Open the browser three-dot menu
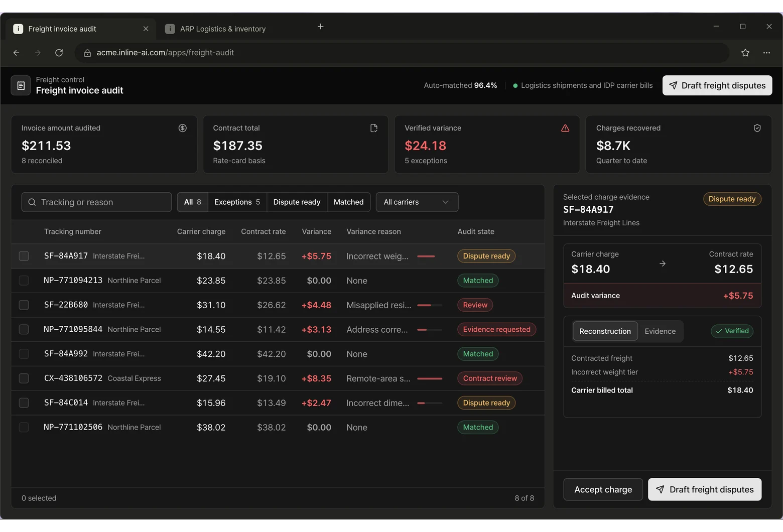 pyautogui.click(x=766, y=53)
